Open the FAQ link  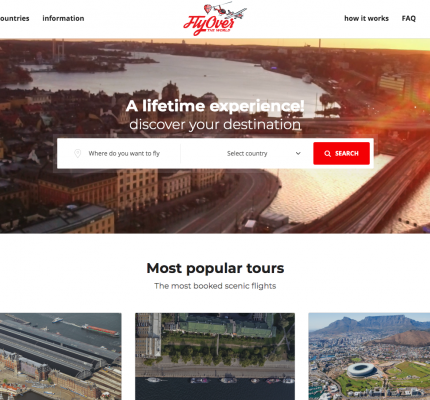(409, 18)
